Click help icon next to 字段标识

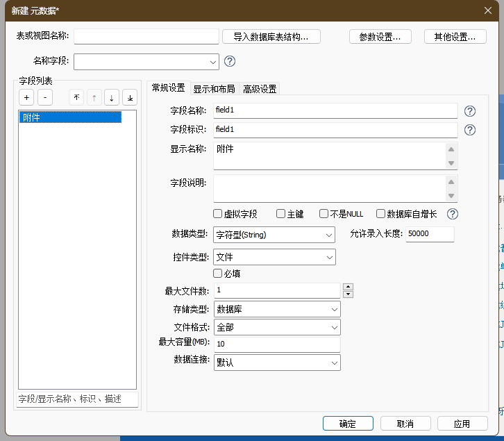[x=470, y=130]
